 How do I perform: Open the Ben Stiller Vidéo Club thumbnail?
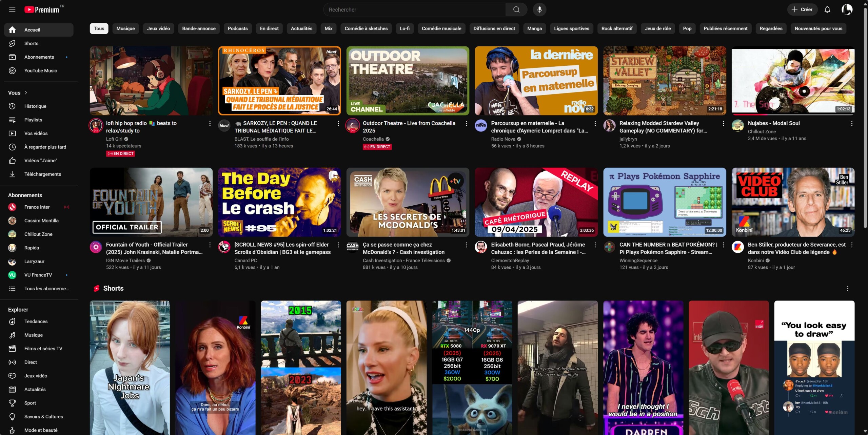pyautogui.click(x=793, y=202)
